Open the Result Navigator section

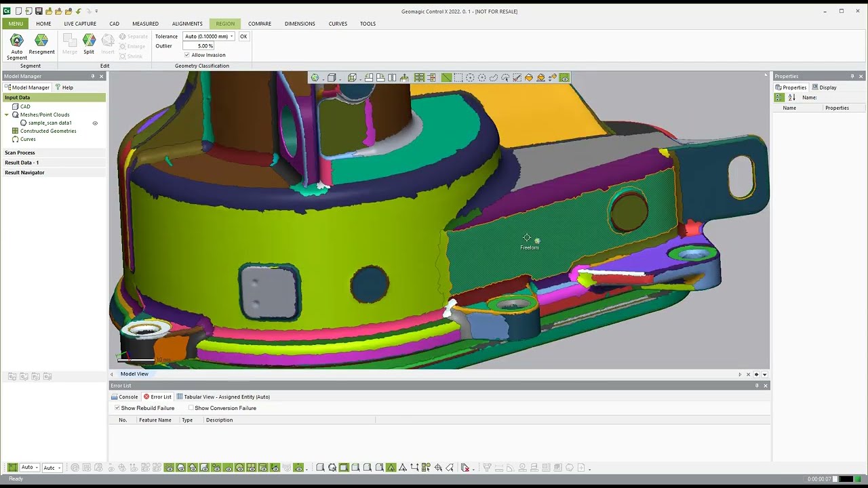24,173
